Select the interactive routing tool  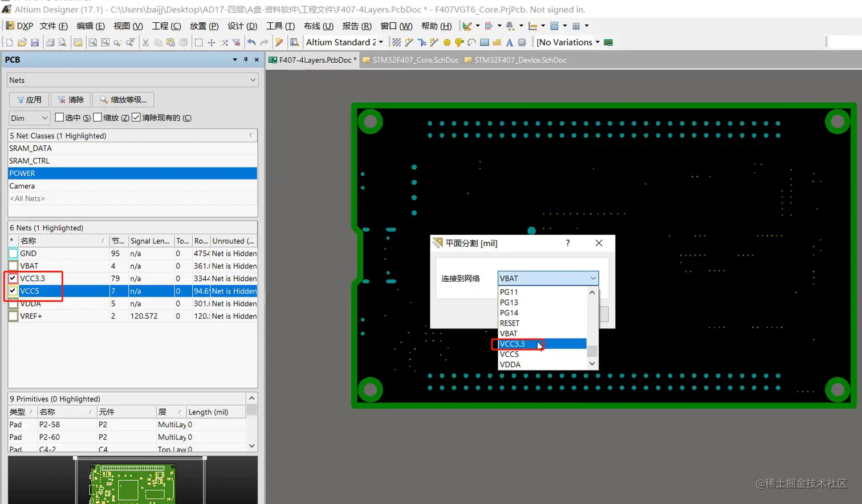click(x=409, y=43)
